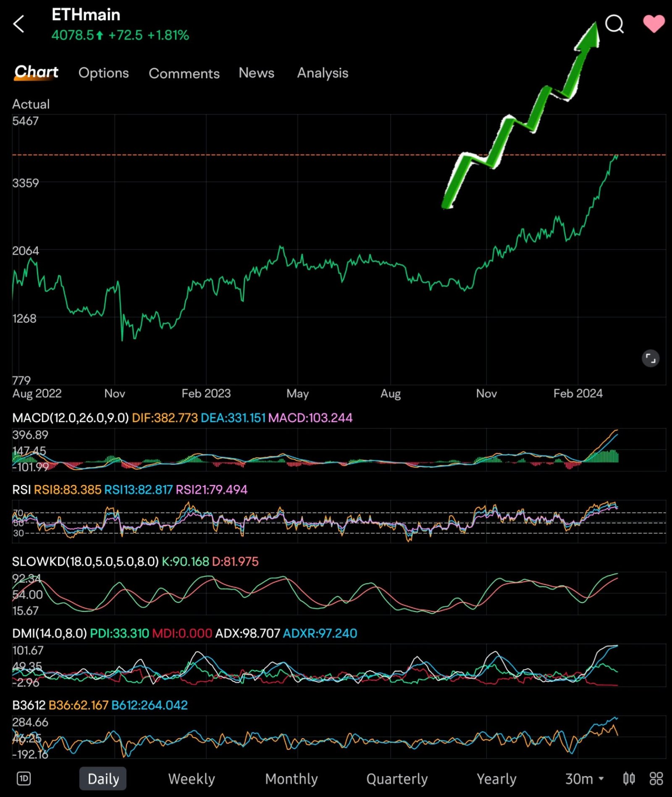Switch chart type via candlestick icon
The height and width of the screenshot is (797, 672).
click(x=629, y=779)
